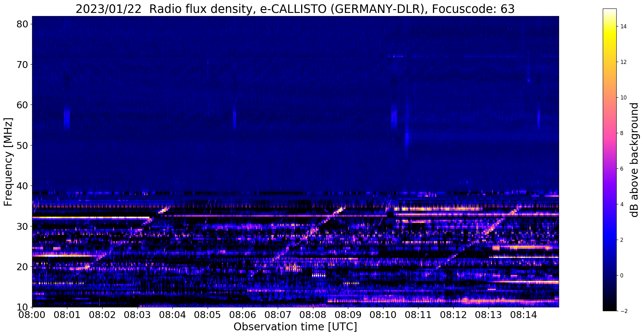Click the colorbar tick label 4

click(622, 204)
